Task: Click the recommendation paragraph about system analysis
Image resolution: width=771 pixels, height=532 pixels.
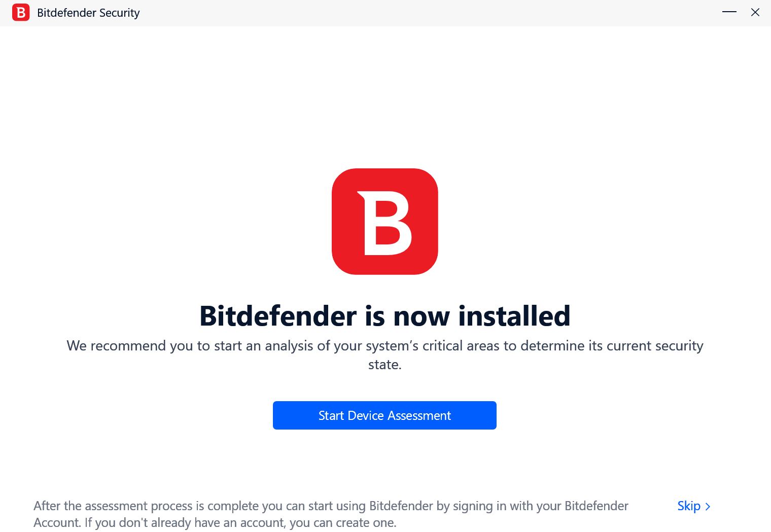Action: coord(385,355)
